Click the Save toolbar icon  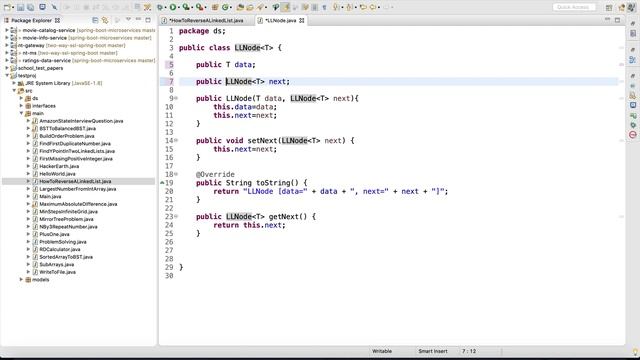coord(20,7)
